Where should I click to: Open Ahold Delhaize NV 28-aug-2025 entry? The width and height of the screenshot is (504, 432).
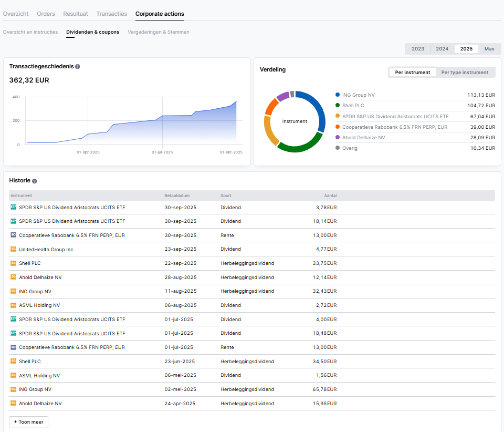pyautogui.click(x=40, y=277)
